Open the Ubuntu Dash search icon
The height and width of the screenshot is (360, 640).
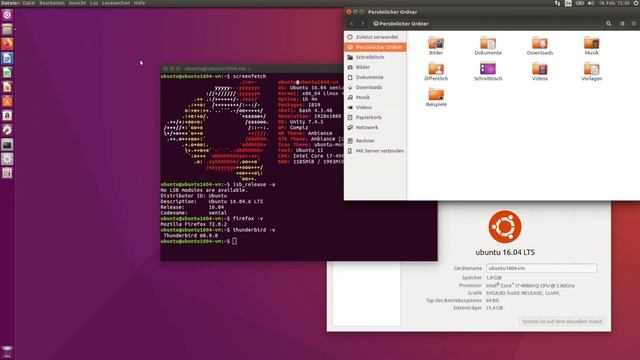[x=7, y=15]
